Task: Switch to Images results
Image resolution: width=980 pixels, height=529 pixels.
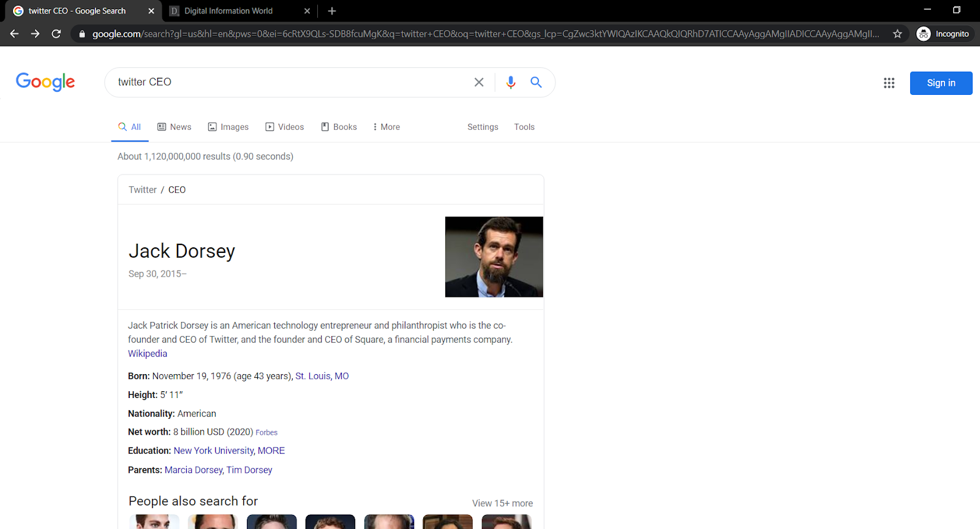Action: pos(228,127)
